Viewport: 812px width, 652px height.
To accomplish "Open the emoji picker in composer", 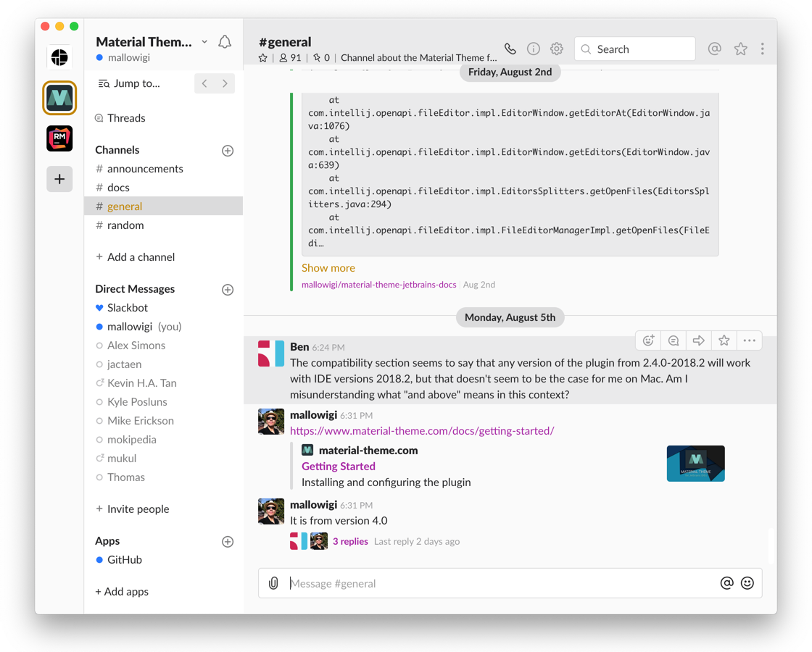I will pyautogui.click(x=747, y=583).
